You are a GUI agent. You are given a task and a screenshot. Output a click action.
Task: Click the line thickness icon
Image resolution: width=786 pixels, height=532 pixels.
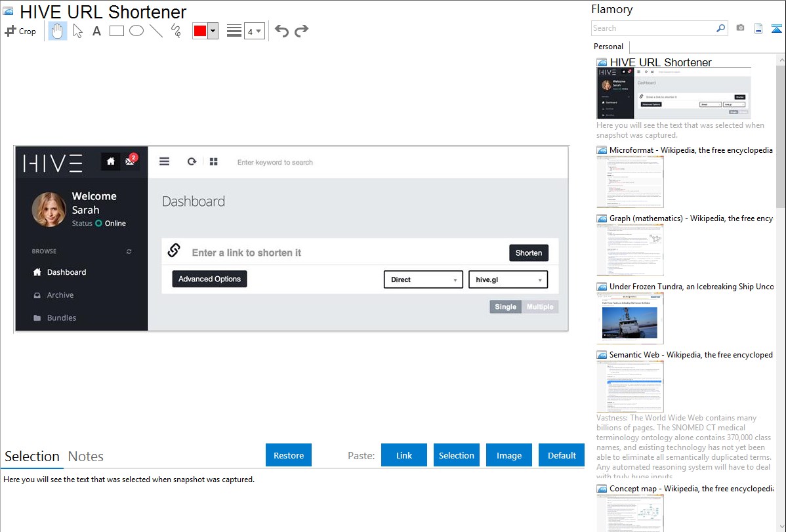(x=234, y=31)
